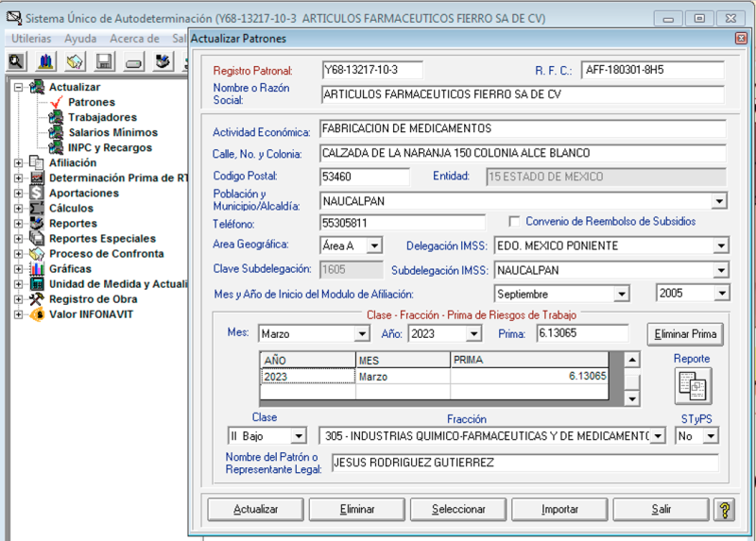Click the bar chart toolbar icon
This screenshot has height=541, width=756.
click(45, 61)
